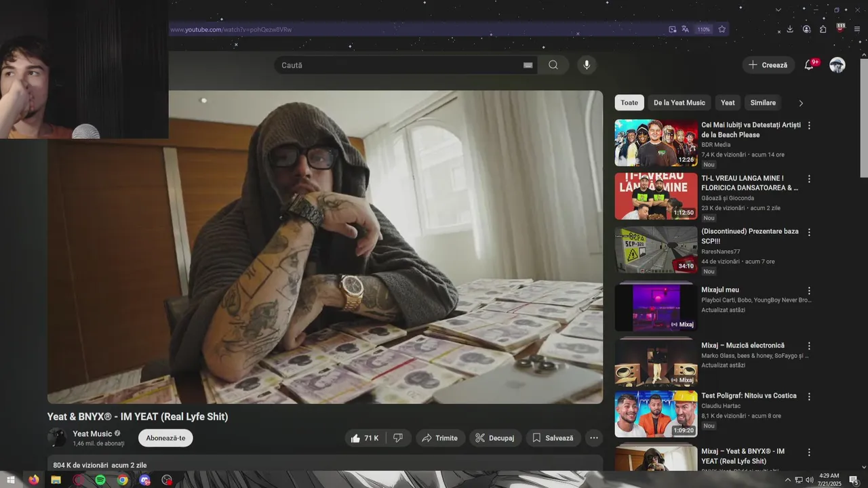Open options for Test Poligraf video

coord(809,396)
